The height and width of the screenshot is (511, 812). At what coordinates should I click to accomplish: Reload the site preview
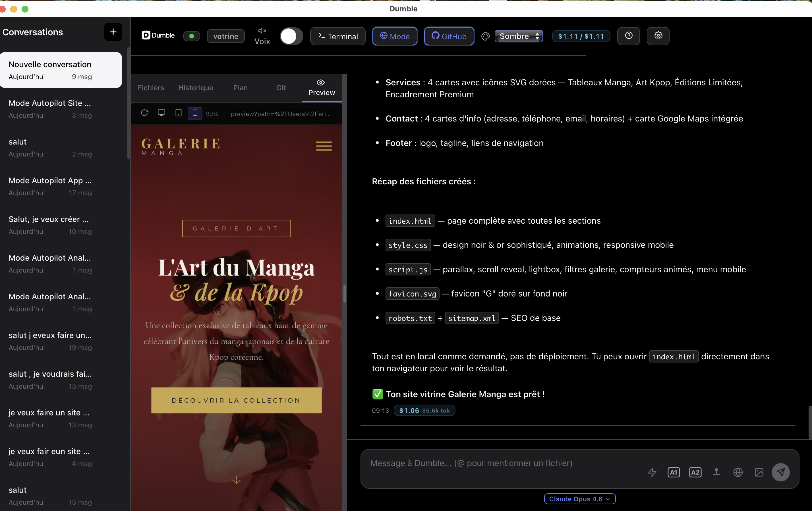coord(145,114)
